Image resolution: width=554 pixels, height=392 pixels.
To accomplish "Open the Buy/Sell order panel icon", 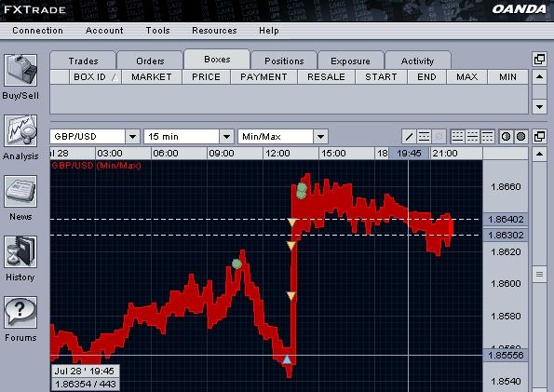I will (x=20, y=70).
